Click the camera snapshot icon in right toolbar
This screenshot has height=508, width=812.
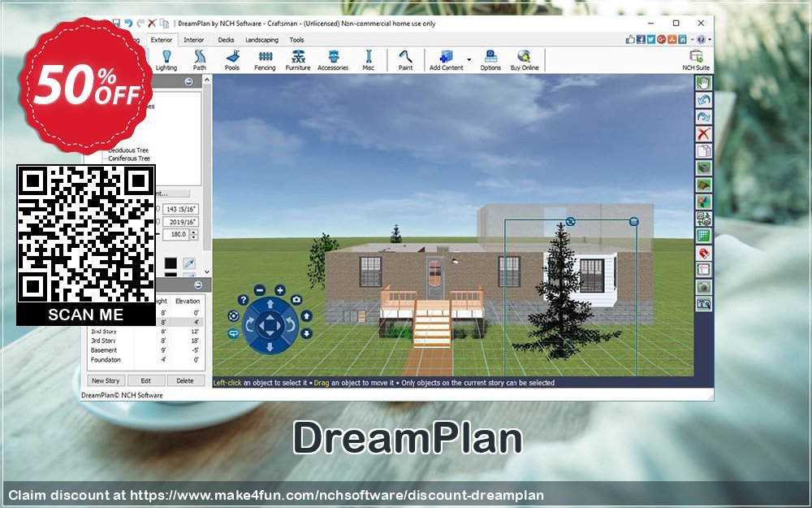click(x=703, y=287)
